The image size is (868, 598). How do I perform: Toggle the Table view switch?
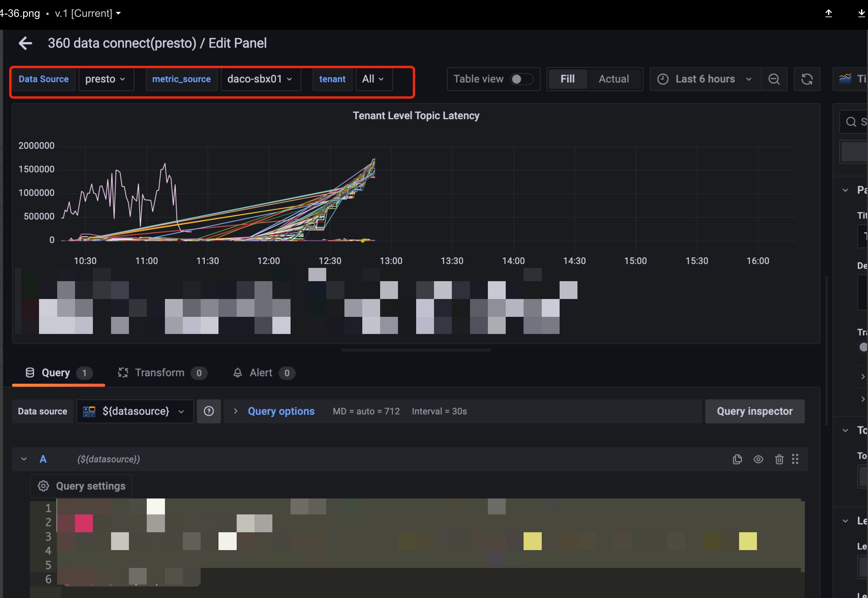coord(521,79)
